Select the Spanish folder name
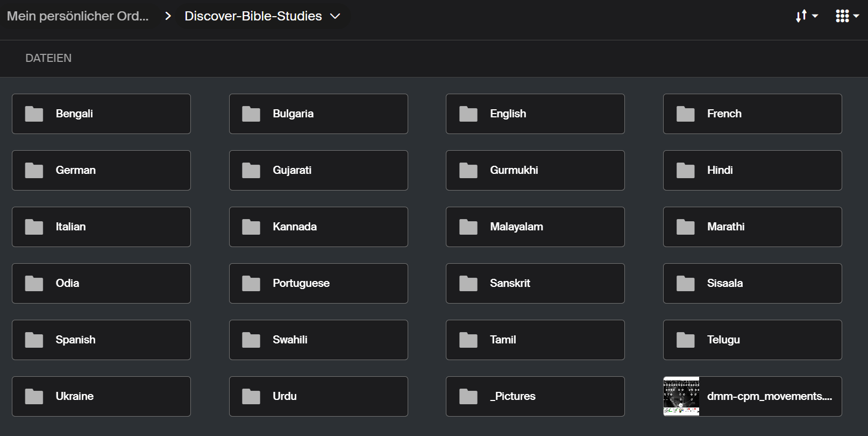This screenshot has width=868, height=436. (x=75, y=340)
